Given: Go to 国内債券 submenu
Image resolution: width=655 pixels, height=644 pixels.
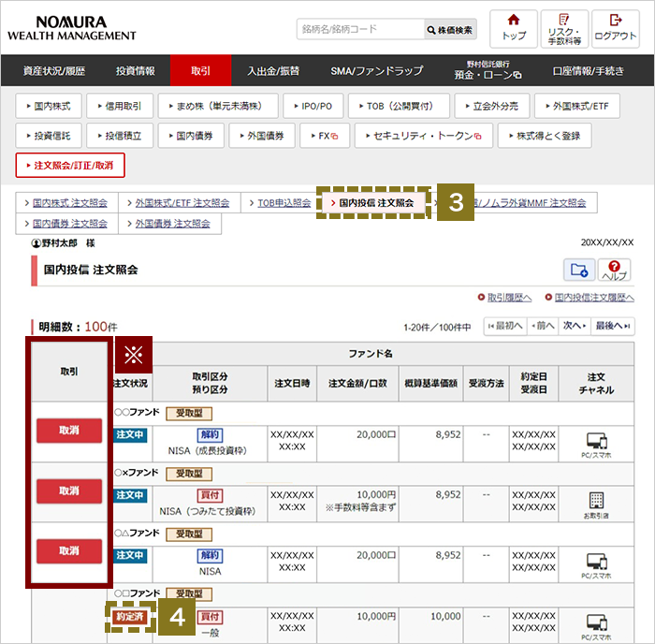Looking at the screenshot, I should 191,136.
